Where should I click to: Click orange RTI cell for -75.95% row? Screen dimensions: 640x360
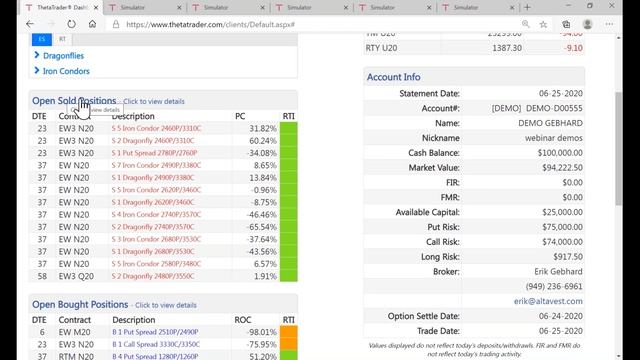(x=289, y=344)
